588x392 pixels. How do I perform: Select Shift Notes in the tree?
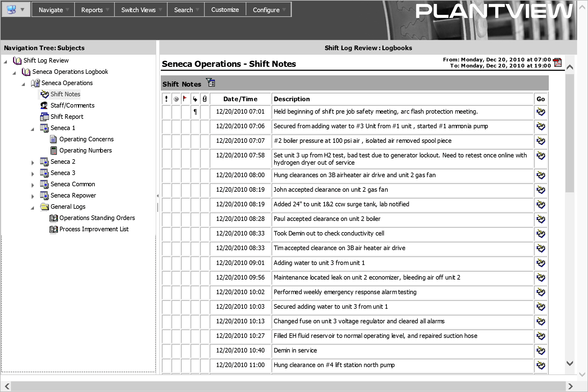point(65,94)
